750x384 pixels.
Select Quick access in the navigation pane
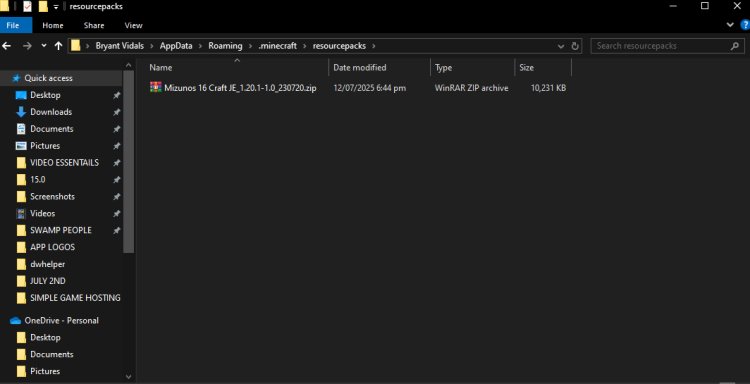[48, 78]
